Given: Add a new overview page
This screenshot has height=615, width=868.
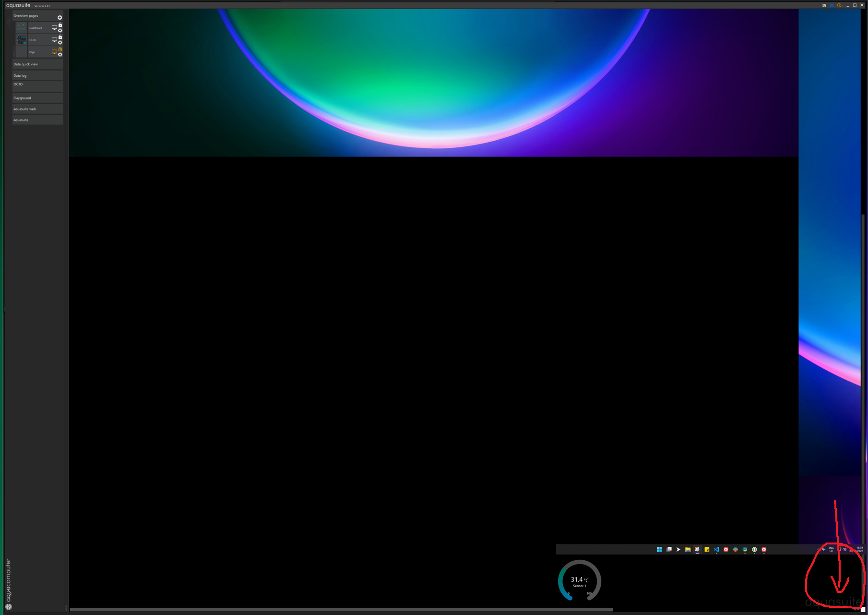Looking at the screenshot, I should coord(59,18).
